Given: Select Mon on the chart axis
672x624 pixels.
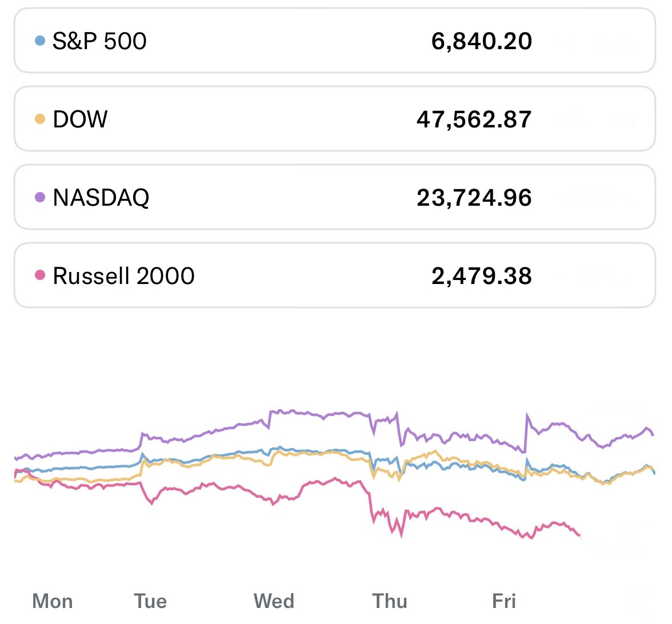Looking at the screenshot, I should coord(53,601).
